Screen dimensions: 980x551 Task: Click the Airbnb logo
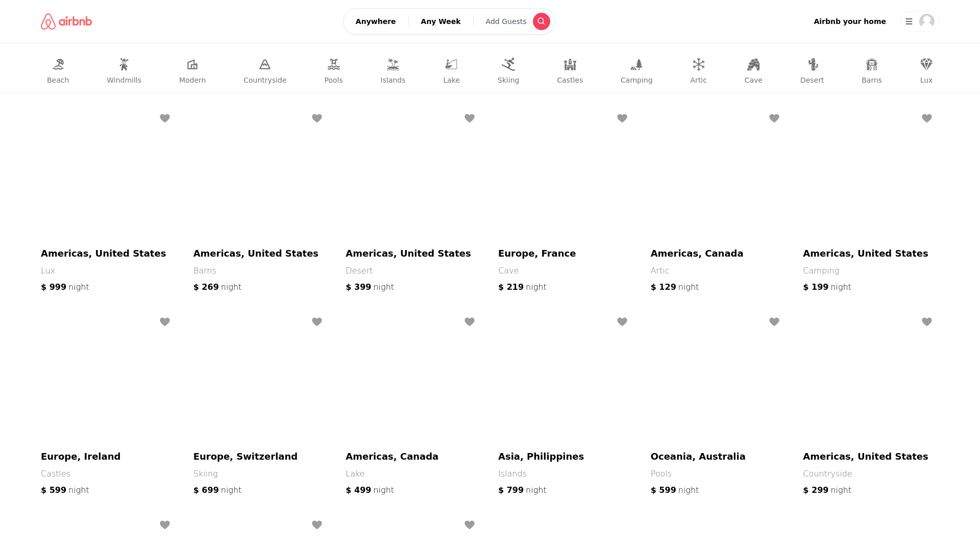tap(66, 21)
